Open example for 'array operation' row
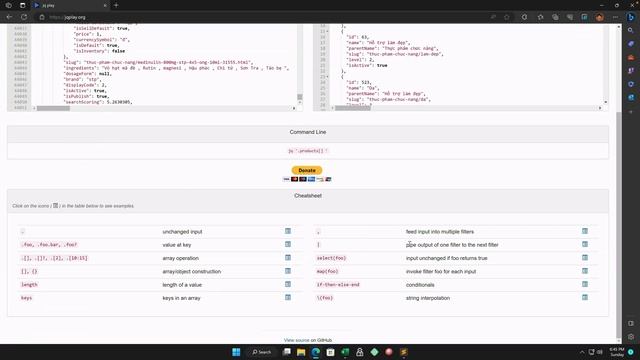 pyautogui.click(x=288, y=258)
